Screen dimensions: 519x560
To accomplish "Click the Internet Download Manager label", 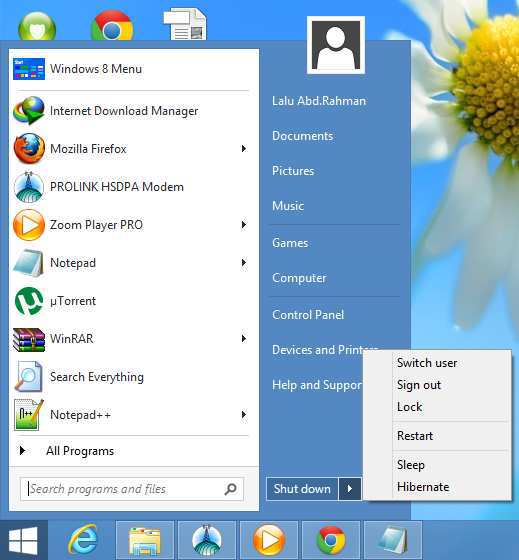I will point(124,111).
